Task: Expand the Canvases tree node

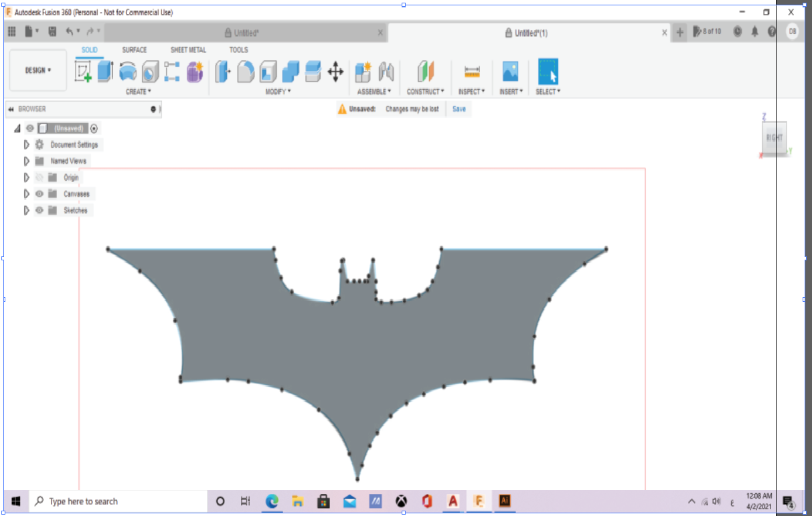Action: pyautogui.click(x=27, y=194)
